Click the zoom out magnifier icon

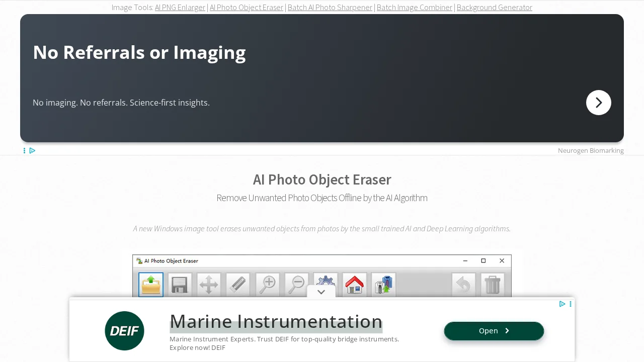click(x=296, y=285)
